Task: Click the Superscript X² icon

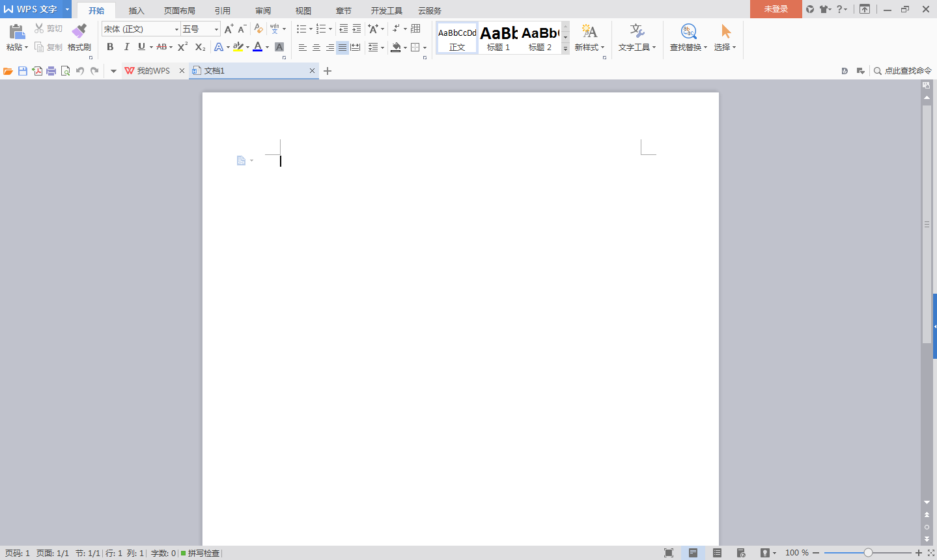Action: (x=182, y=47)
